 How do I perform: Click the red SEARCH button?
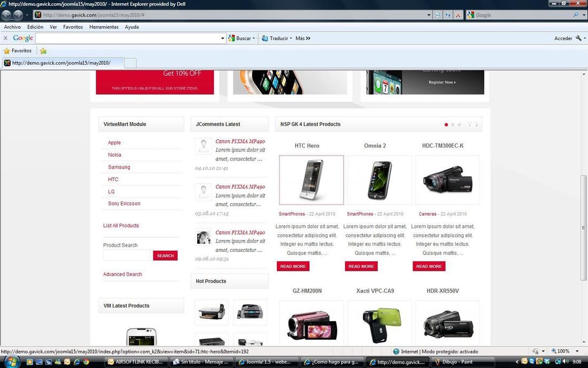pyautogui.click(x=165, y=256)
